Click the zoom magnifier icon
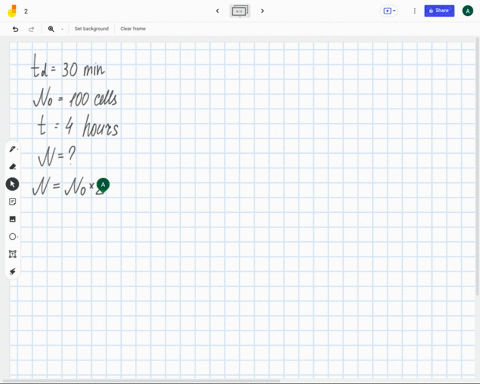The width and height of the screenshot is (480, 384). point(51,29)
